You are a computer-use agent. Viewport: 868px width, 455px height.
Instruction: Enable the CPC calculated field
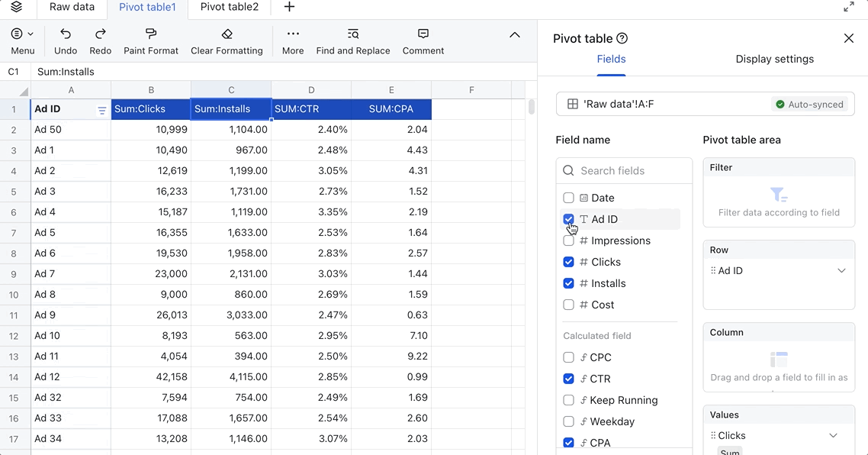(568, 357)
